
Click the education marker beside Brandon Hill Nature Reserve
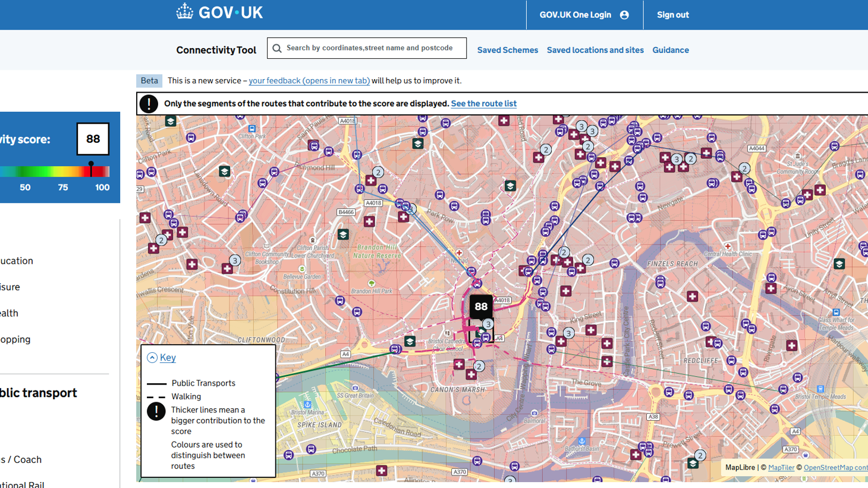pos(343,234)
